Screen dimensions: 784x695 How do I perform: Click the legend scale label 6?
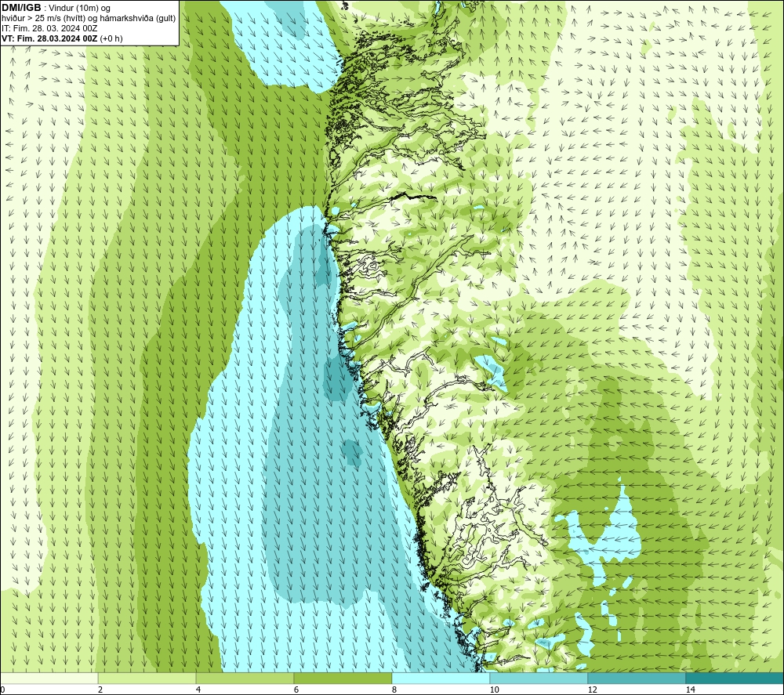tap(296, 690)
